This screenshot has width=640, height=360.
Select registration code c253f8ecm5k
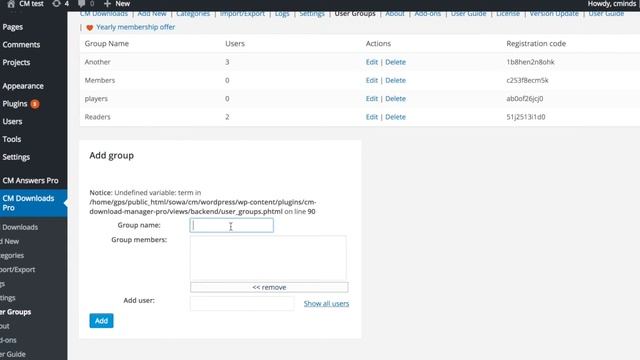click(527, 80)
